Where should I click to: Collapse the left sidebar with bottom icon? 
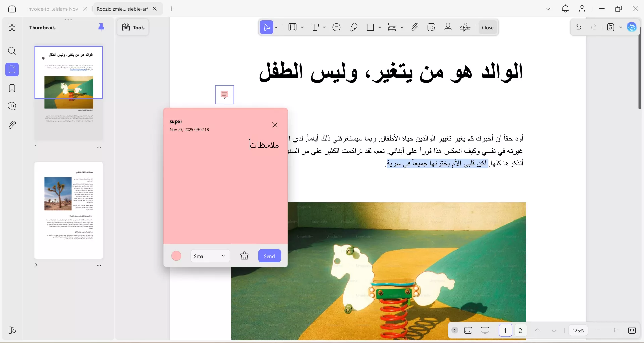click(12, 330)
